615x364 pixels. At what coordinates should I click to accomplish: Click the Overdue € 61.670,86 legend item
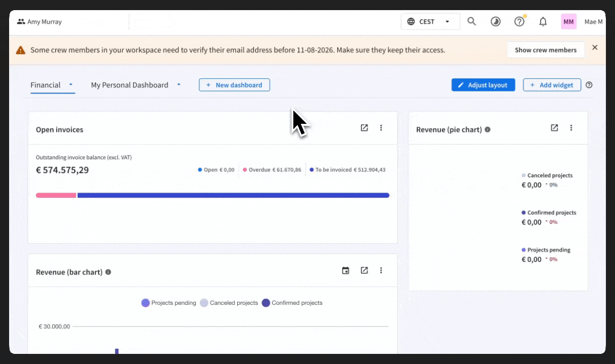point(272,170)
